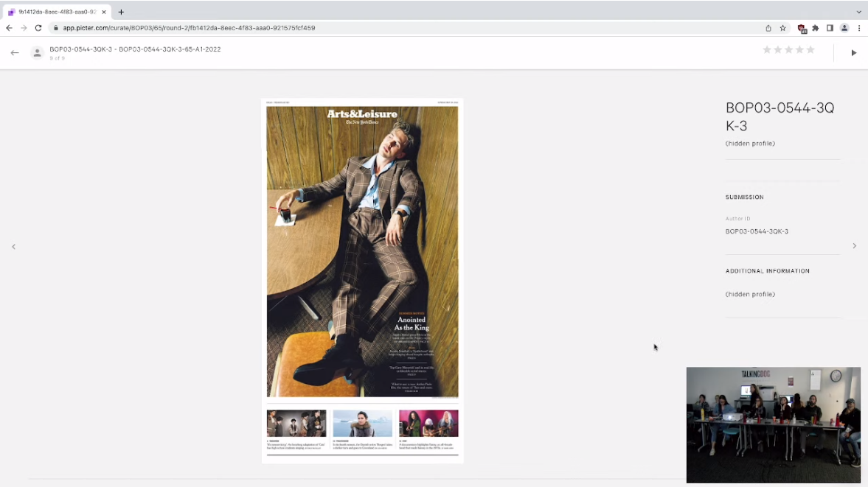The height and width of the screenshot is (487, 868).
Task: Click the author avatar icon beside the submission title
Action: 37,52
